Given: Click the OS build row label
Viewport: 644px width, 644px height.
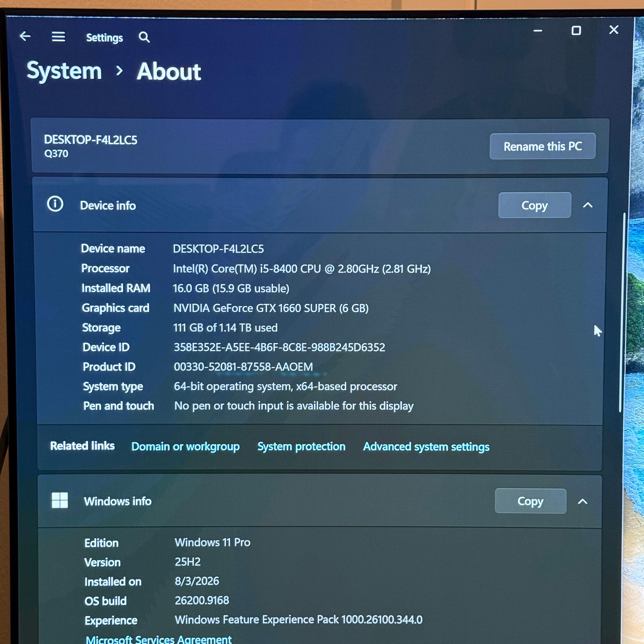Looking at the screenshot, I should [106, 601].
